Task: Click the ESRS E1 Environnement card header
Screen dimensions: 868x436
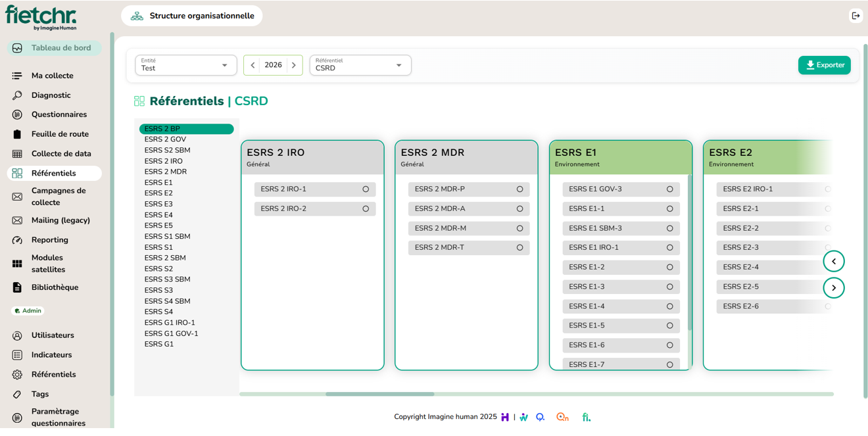Action: (621, 158)
